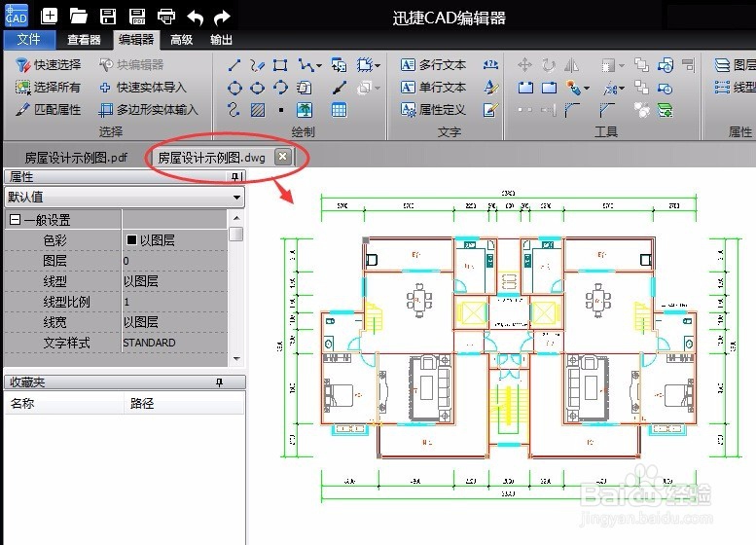
Task: Switch to the 高级 tab
Action: 181,40
